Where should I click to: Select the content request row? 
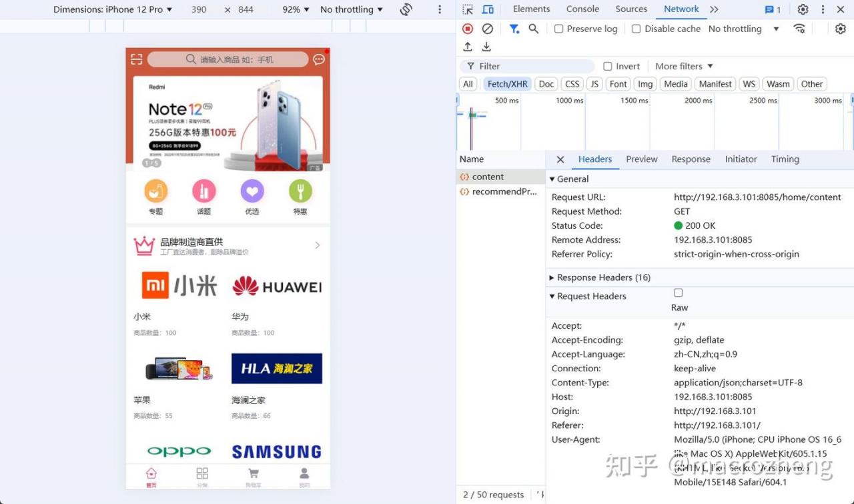click(x=501, y=177)
